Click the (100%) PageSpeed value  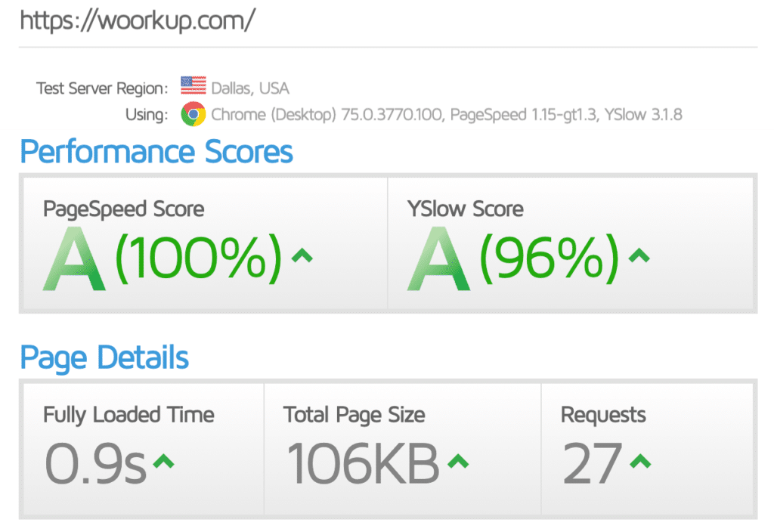[x=199, y=258]
